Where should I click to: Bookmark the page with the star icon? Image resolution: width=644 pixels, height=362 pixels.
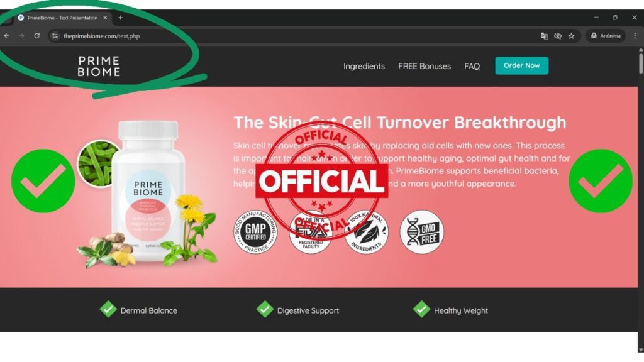(571, 36)
